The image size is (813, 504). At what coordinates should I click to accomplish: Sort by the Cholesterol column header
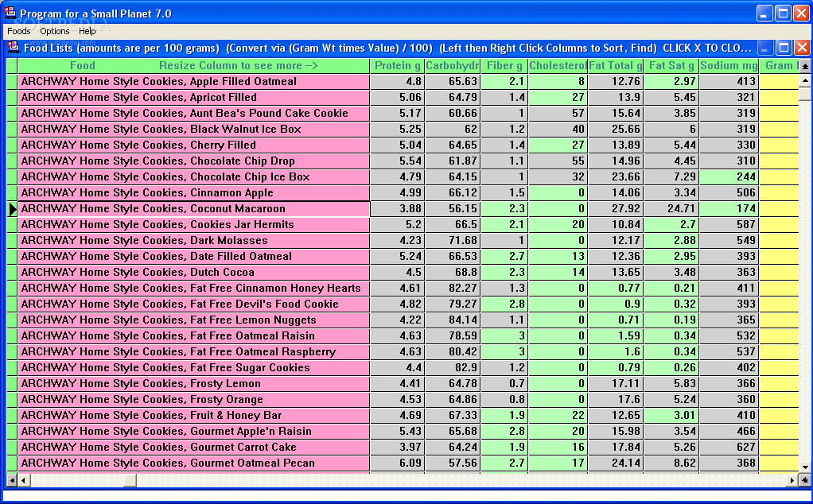[x=558, y=66]
